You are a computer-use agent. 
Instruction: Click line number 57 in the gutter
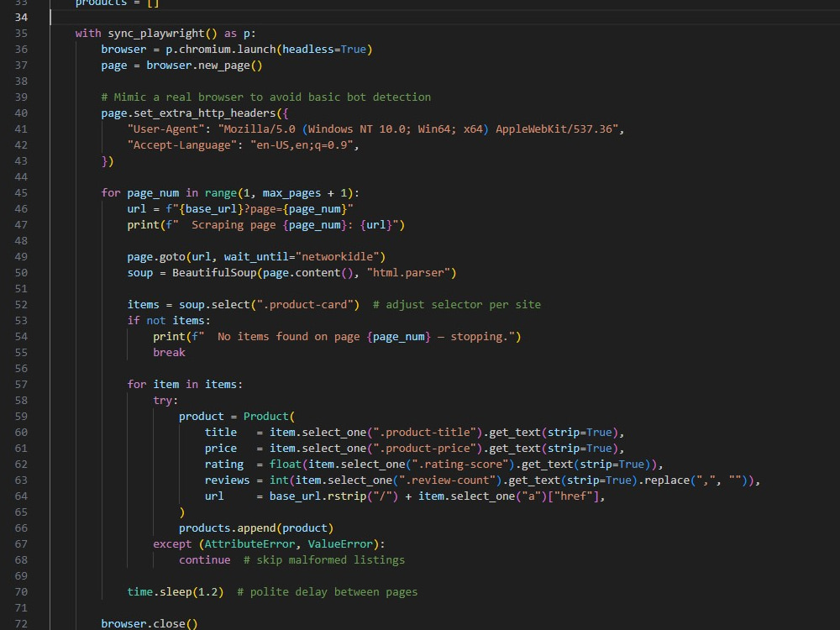[21, 385]
